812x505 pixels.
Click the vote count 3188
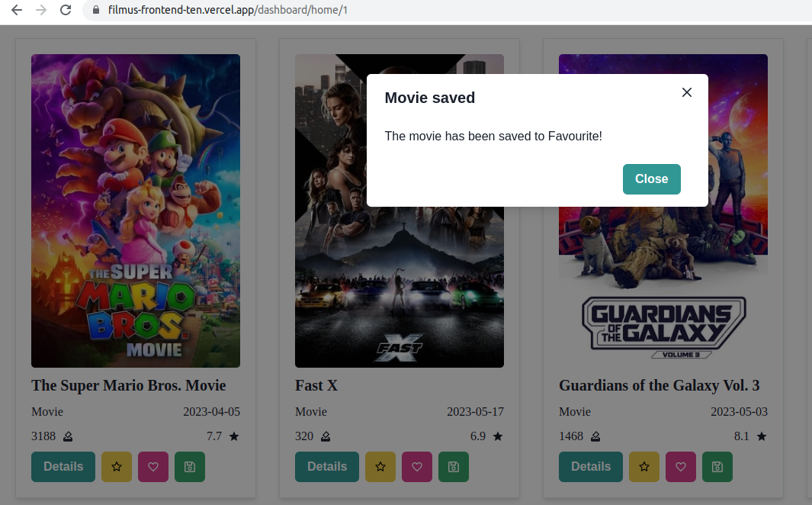click(43, 436)
